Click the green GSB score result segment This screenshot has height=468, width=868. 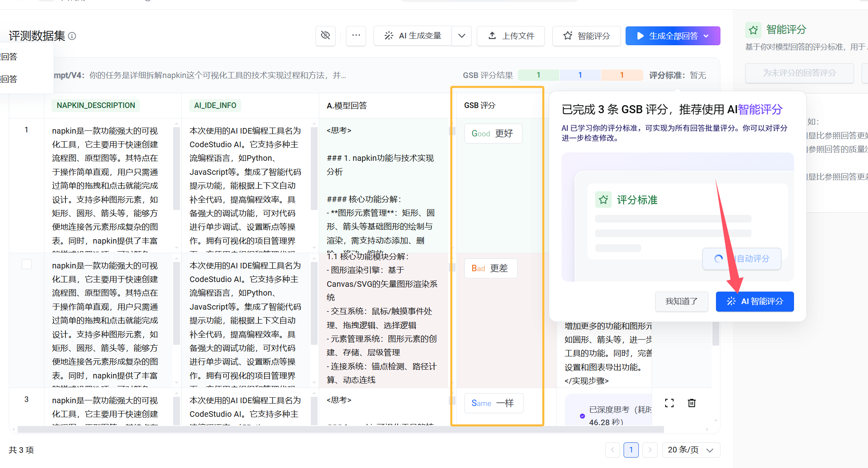(x=538, y=75)
